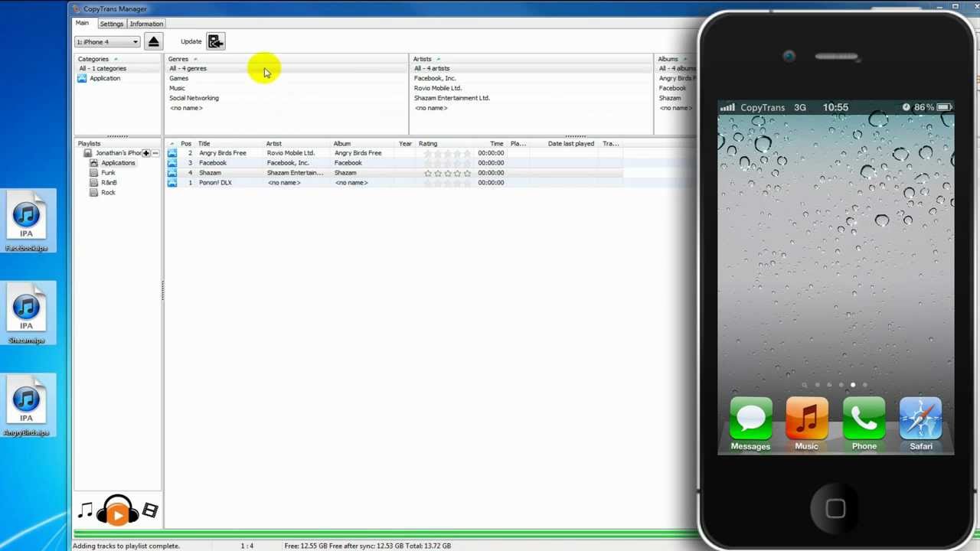This screenshot has height=551, width=980.
Task: Click the Artists header sort arrow
Action: click(438, 59)
